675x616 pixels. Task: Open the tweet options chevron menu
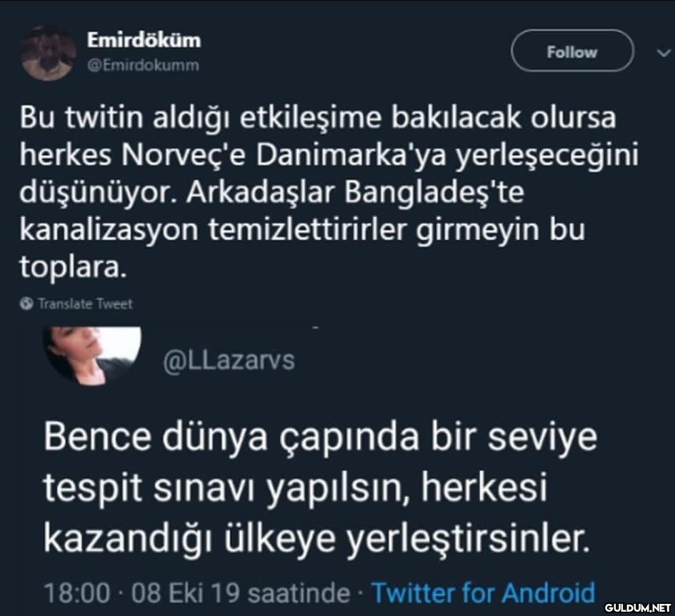pyautogui.click(x=659, y=51)
